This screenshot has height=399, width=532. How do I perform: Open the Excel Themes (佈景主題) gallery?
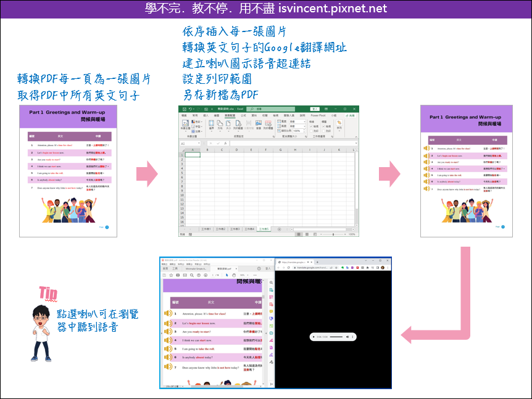point(186,125)
